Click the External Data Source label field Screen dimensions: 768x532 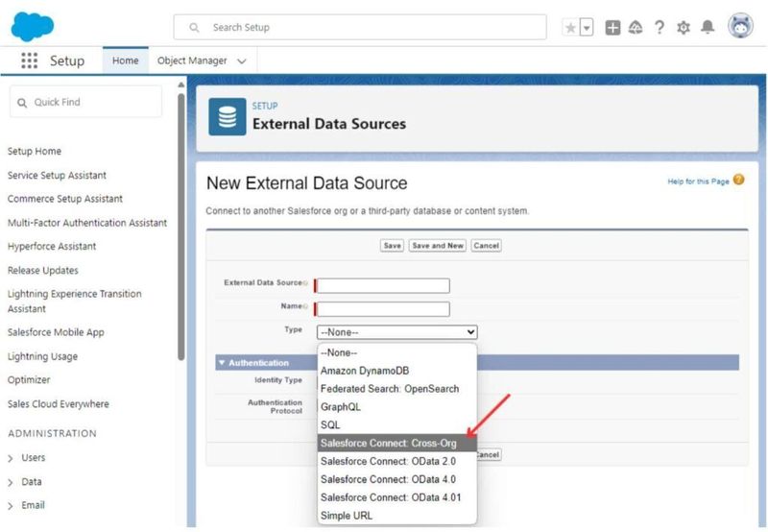coord(383,285)
